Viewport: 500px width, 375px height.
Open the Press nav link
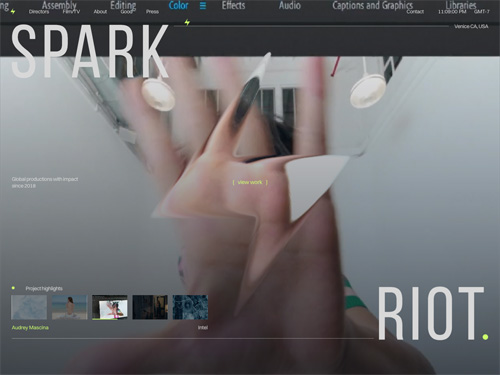(x=152, y=12)
